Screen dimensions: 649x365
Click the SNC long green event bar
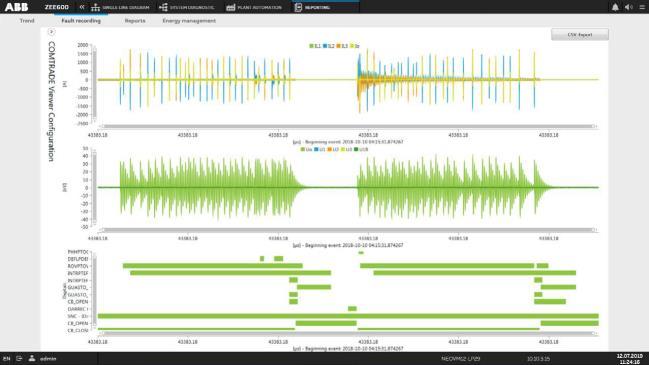point(348,316)
